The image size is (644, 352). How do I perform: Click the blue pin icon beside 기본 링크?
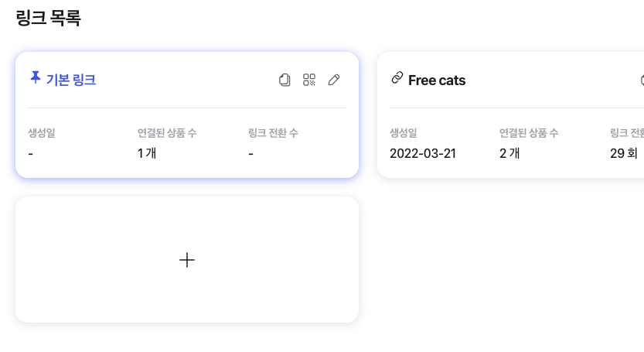click(x=36, y=77)
